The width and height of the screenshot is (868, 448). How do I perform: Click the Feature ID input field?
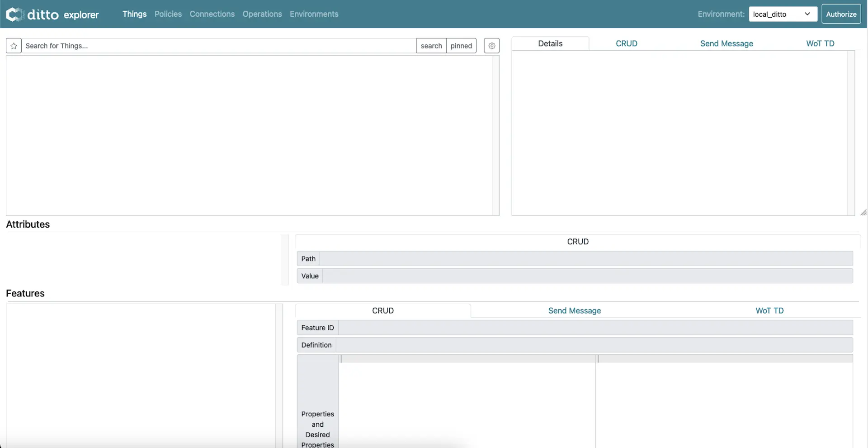(595, 328)
